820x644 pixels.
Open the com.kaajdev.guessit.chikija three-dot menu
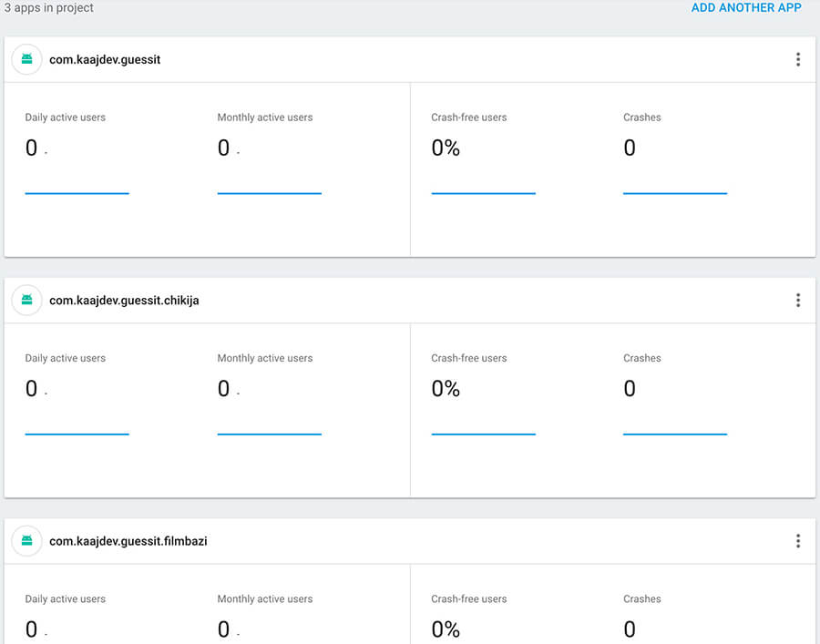click(798, 300)
